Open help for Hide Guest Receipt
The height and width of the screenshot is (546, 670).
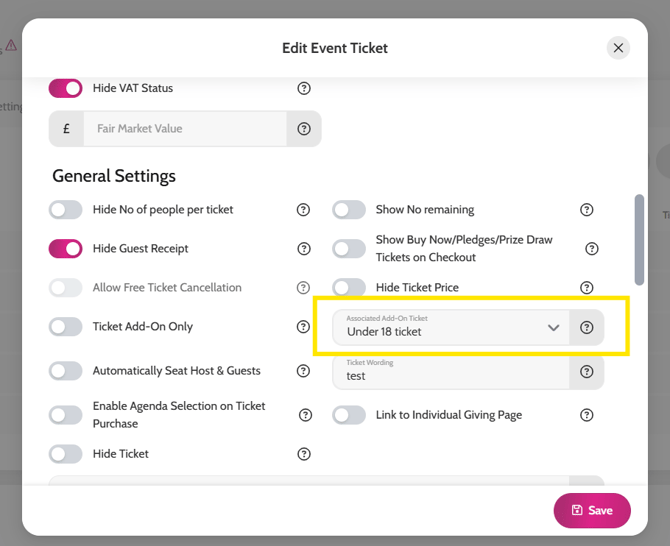(304, 249)
